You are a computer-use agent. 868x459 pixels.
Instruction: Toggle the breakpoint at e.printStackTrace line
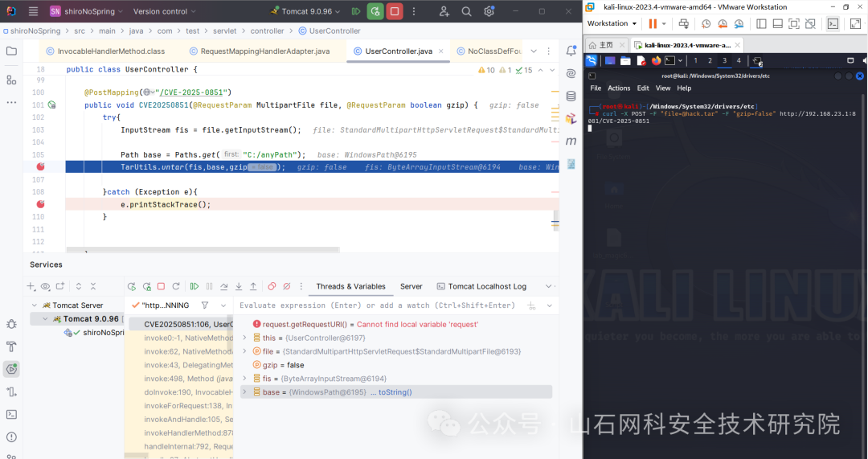click(x=40, y=204)
